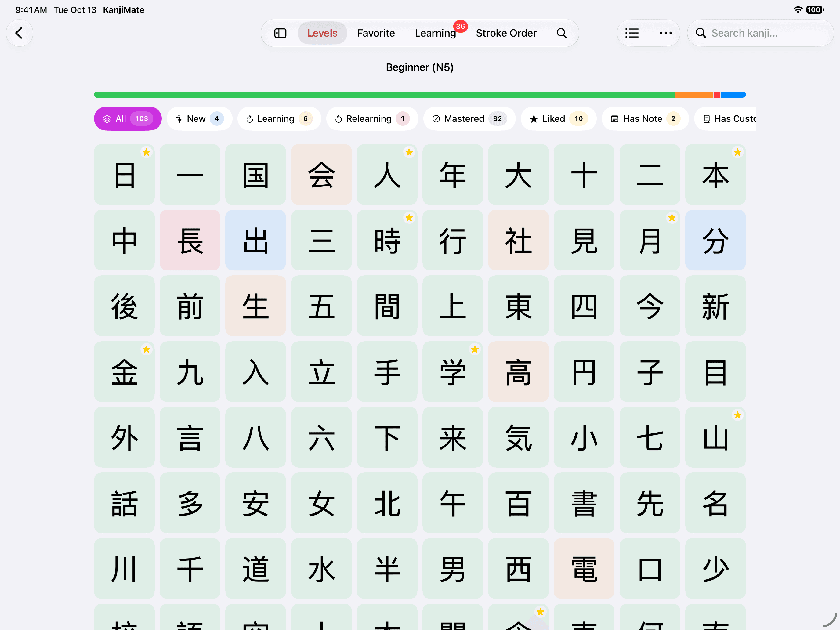
Task: Open the orange 電 kanji card
Action: click(x=584, y=568)
